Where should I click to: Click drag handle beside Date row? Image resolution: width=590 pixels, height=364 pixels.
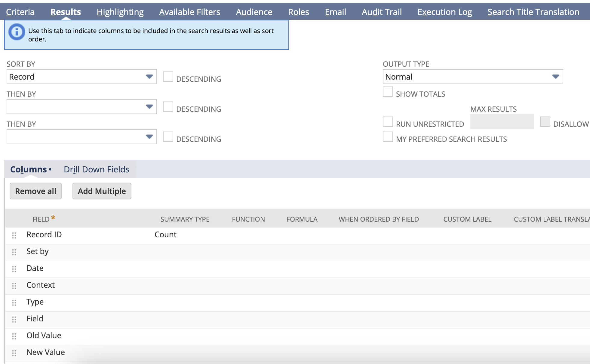[x=14, y=269]
